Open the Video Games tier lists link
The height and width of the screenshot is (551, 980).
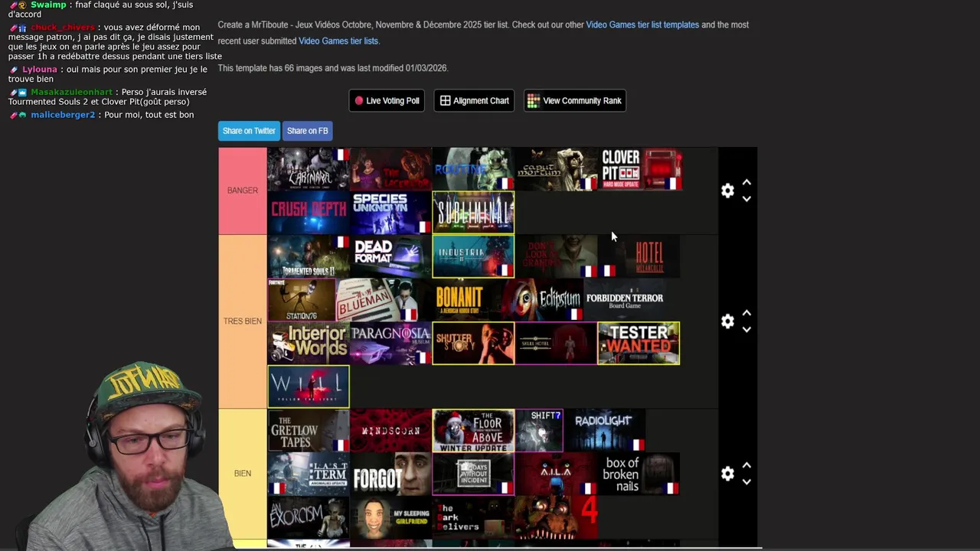[x=338, y=41]
